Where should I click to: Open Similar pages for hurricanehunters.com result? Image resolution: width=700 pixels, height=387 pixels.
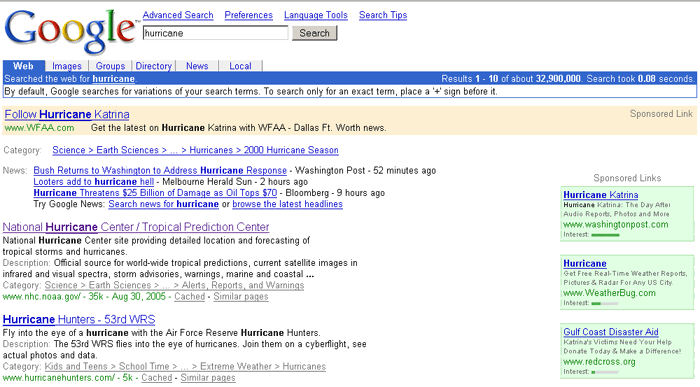(208, 378)
